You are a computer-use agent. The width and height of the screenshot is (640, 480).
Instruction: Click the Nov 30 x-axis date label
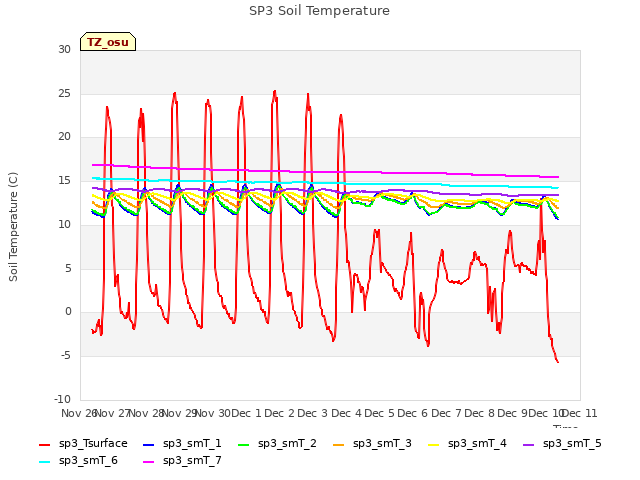coord(213,413)
